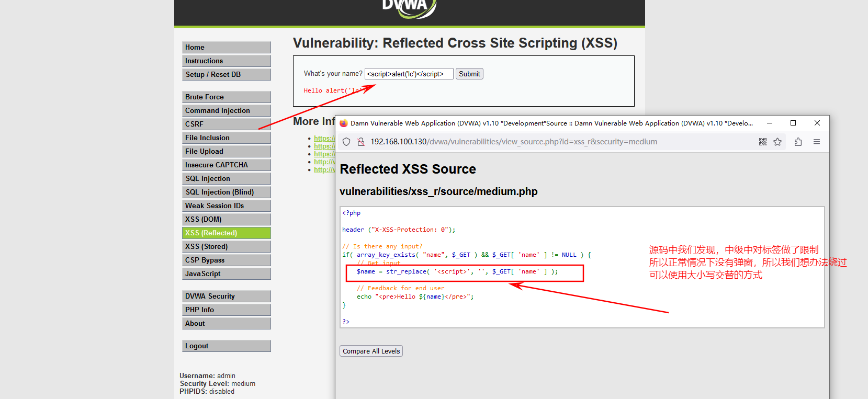This screenshot has height=399, width=868.
Task: Close the view source popup window
Action: click(817, 123)
